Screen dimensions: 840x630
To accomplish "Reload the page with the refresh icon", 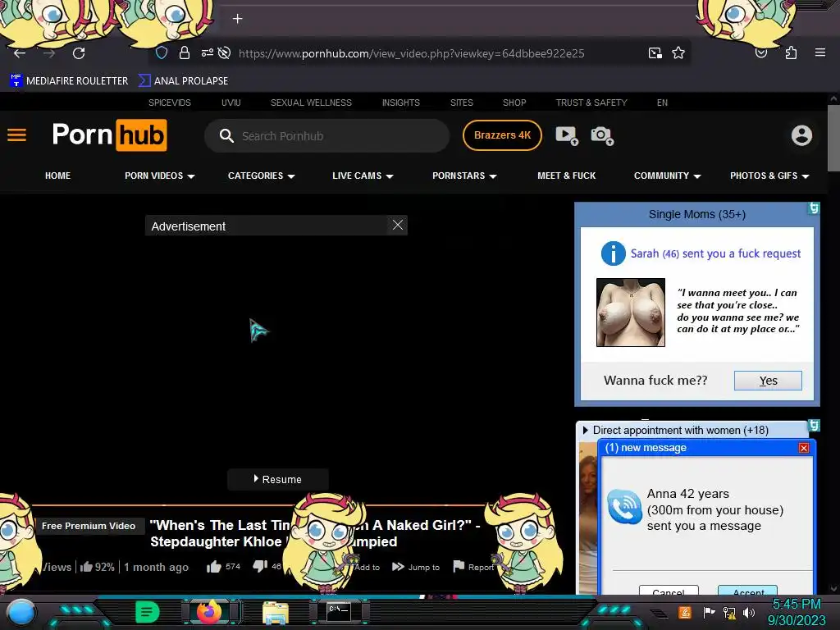I will coord(79,53).
